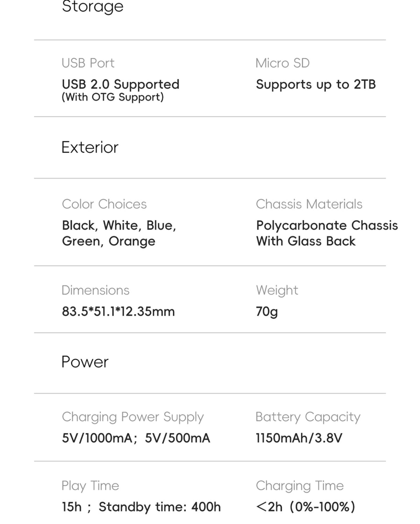Click the <2h (0%-100%) charging time
420x524 pixels.
click(x=306, y=507)
